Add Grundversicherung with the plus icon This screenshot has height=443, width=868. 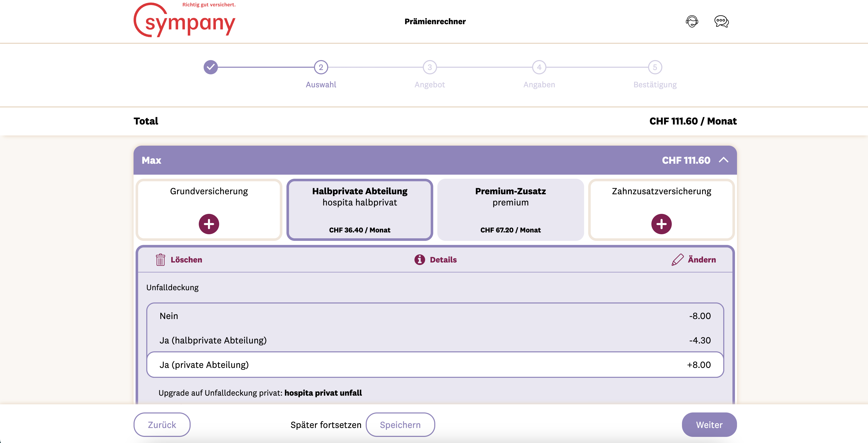point(209,224)
